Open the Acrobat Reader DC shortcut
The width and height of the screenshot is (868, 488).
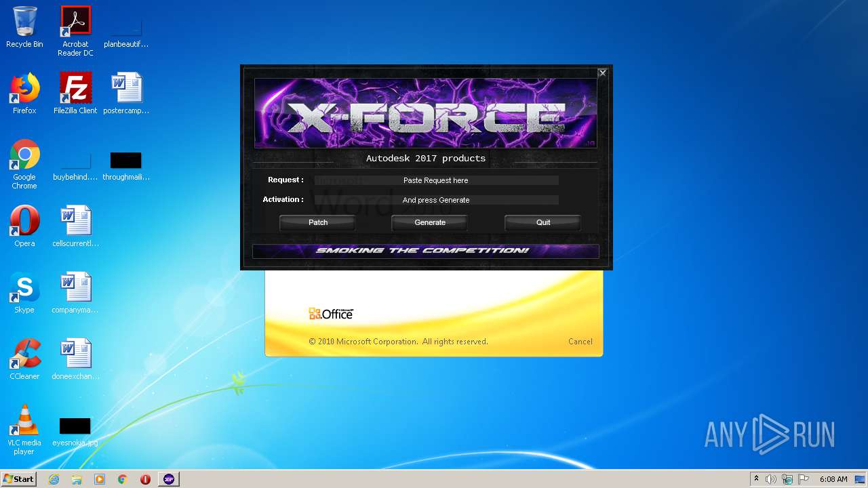pos(75,31)
